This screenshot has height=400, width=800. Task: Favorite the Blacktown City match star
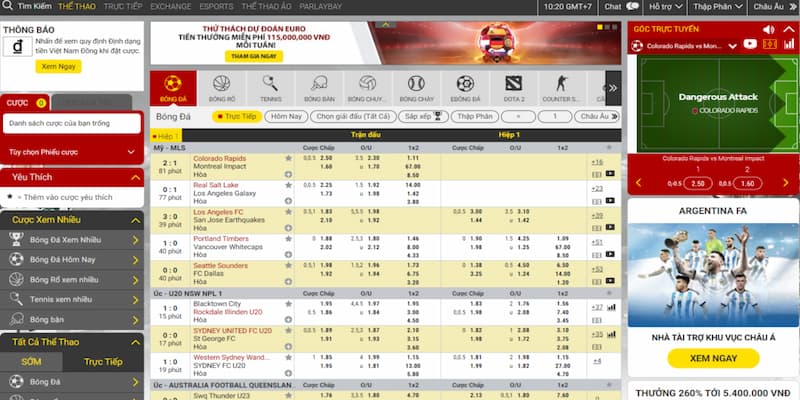(x=288, y=304)
